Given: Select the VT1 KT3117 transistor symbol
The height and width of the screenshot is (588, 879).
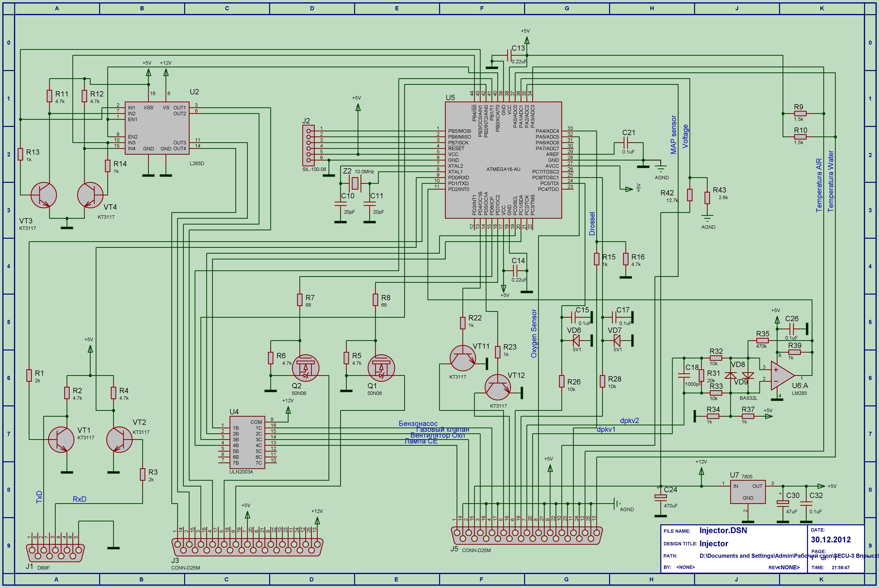Looking at the screenshot, I should (x=61, y=440).
